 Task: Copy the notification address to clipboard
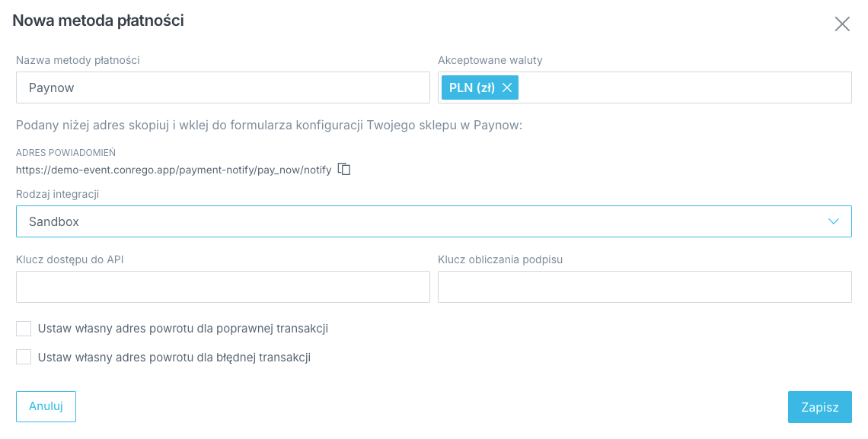[344, 169]
